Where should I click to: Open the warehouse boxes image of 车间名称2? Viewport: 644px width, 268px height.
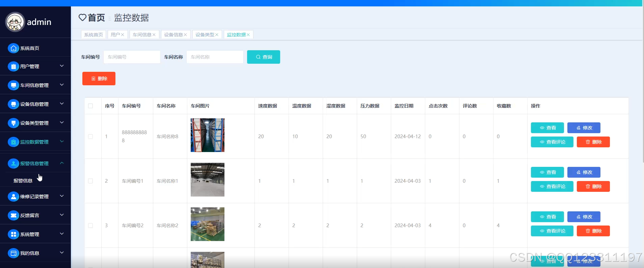click(208, 224)
